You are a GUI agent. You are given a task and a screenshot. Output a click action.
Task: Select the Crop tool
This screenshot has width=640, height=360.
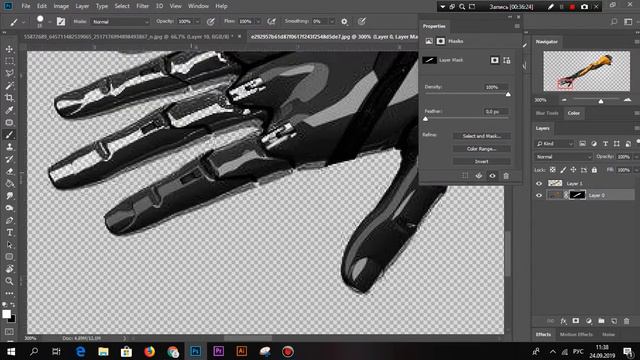coord(9,98)
